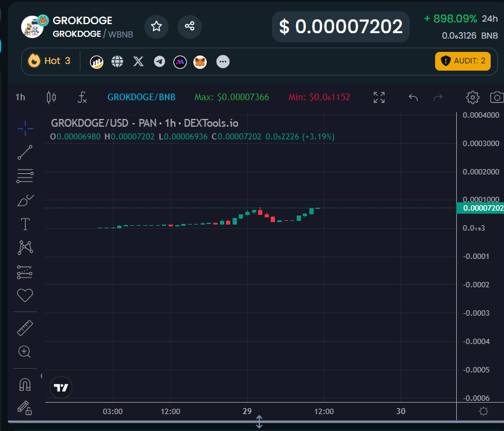
Task: Add GROKDOGE to MetaMask via fox icon
Action: pos(200,61)
